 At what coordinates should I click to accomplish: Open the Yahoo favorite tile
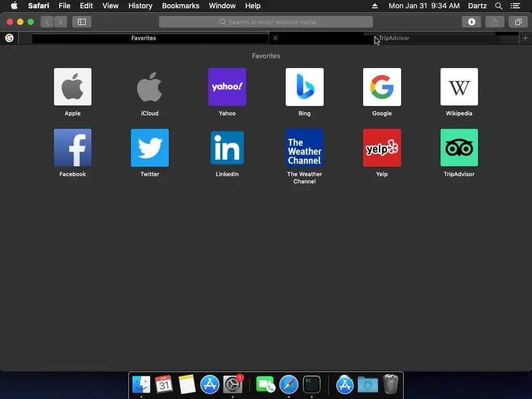click(227, 87)
